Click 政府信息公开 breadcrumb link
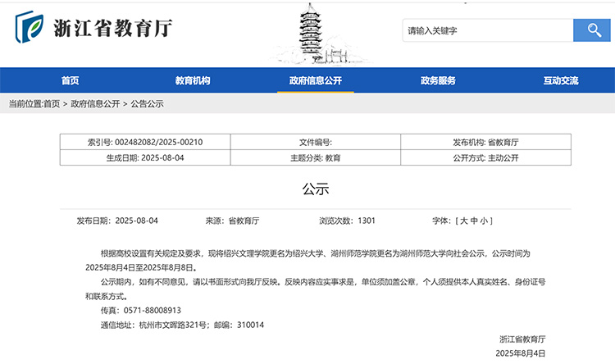The image size is (615, 364). (x=95, y=104)
